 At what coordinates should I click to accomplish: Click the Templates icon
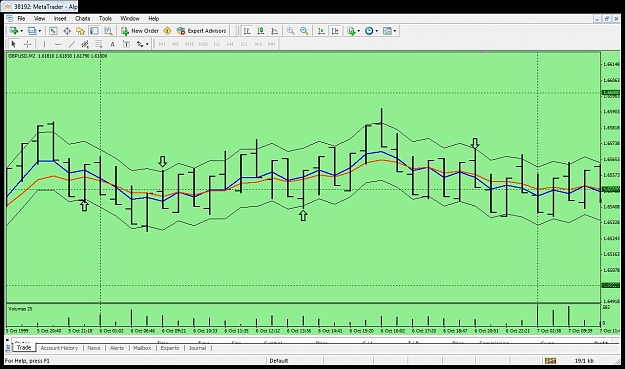(x=387, y=31)
